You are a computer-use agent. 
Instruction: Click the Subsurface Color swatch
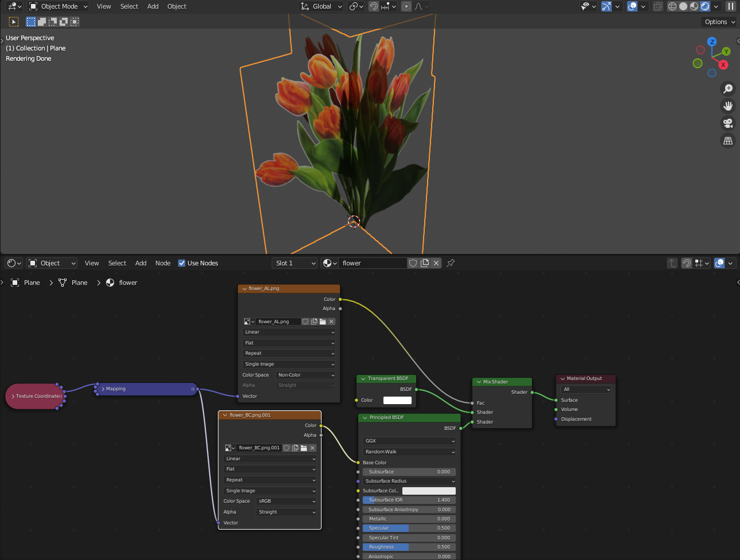pos(429,491)
